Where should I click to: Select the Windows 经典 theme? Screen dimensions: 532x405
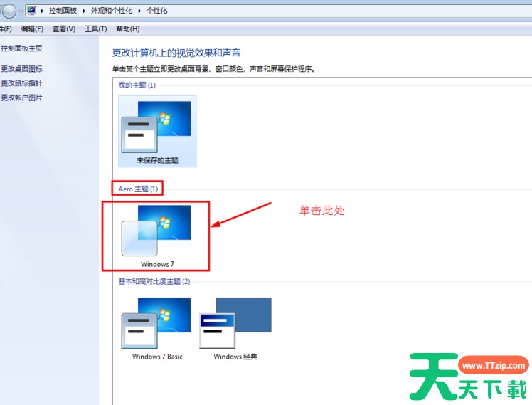[235, 329]
